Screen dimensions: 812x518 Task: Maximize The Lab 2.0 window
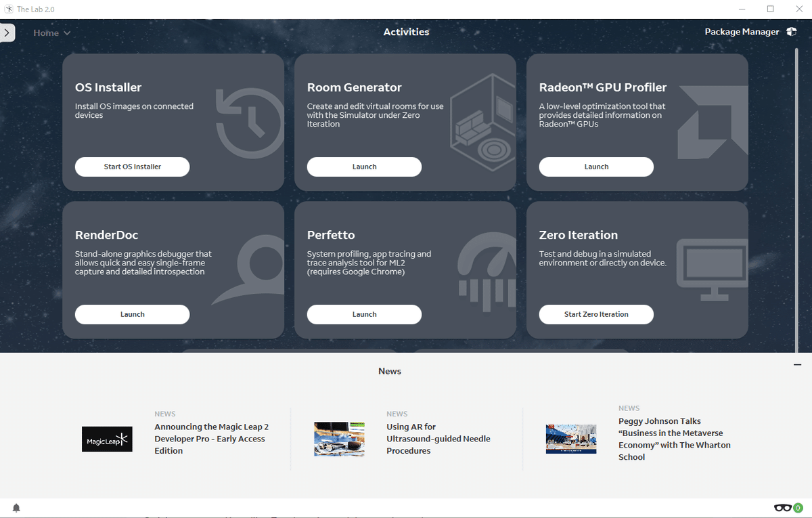770,9
